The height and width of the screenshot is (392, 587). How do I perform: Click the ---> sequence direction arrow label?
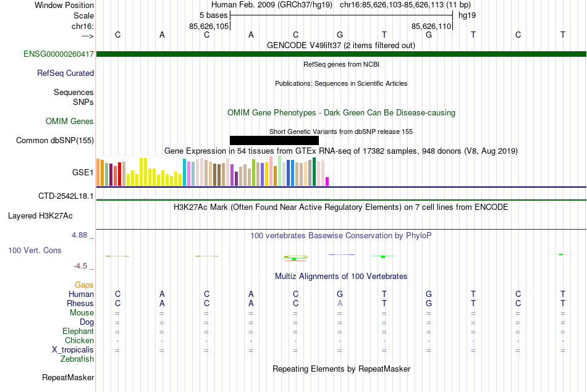click(x=88, y=36)
